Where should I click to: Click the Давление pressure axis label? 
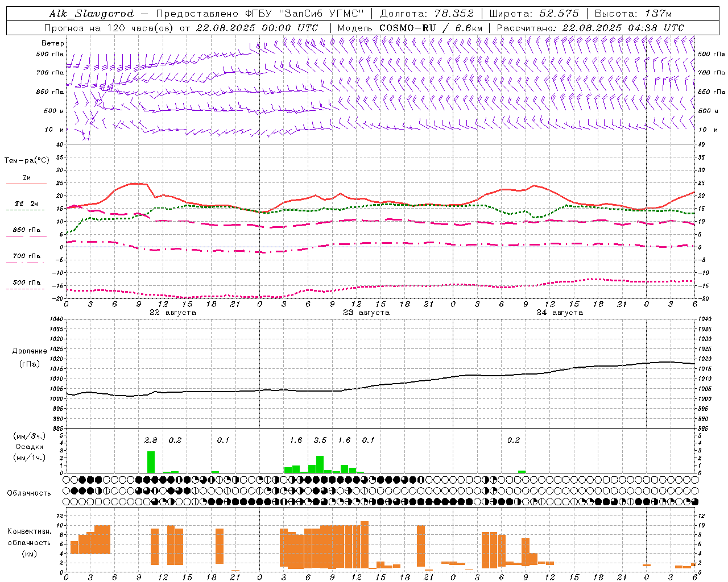(29, 351)
